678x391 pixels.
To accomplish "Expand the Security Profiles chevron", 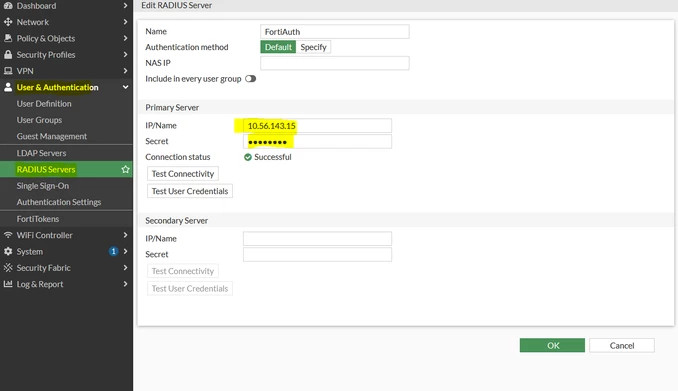I will click(125, 54).
